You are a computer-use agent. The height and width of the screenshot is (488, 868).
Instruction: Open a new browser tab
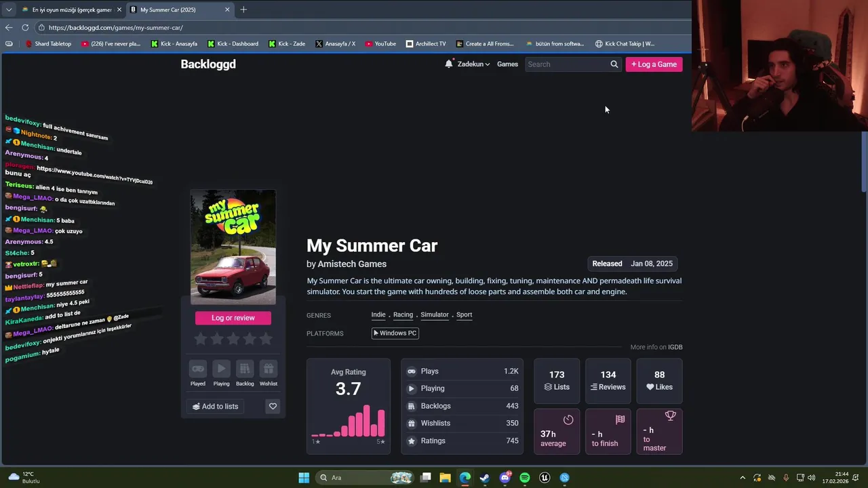(x=243, y=9)
